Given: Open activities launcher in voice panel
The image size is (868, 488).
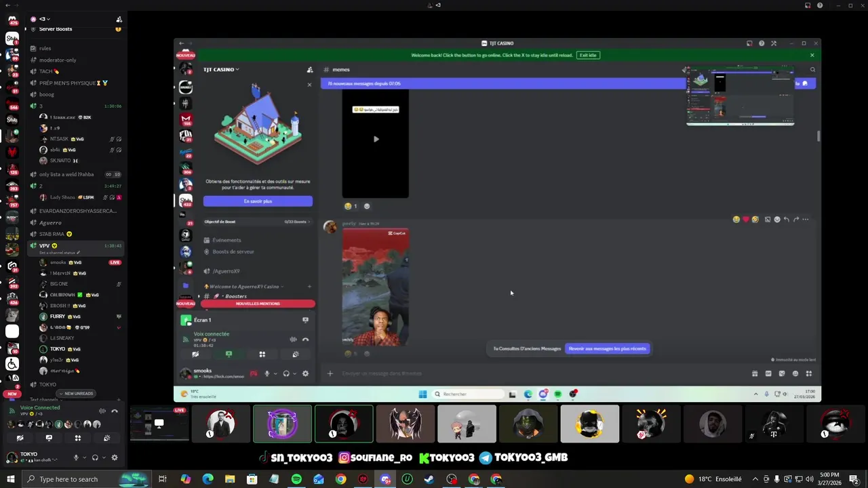Looking at the screenshot, I should (x=77, y=438).
